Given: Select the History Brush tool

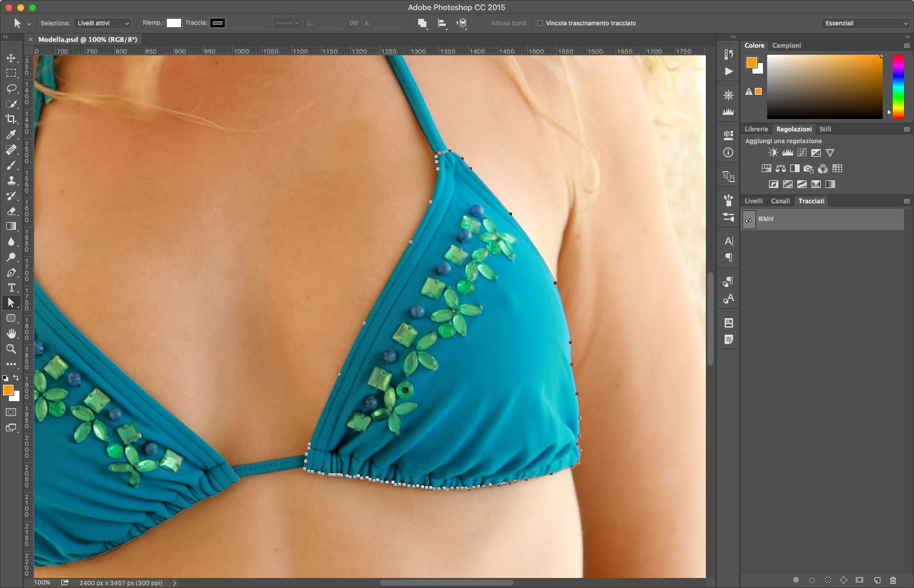Looking at the screenshot, I should pos(11,196).
